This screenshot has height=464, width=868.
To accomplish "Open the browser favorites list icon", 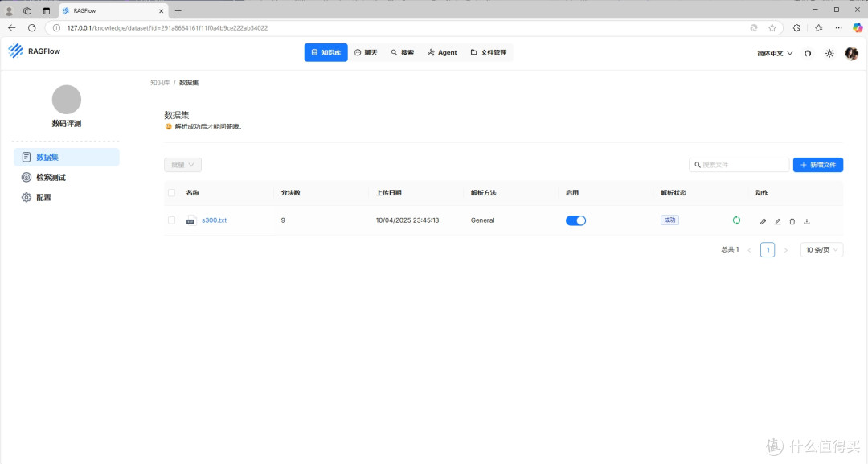I will coord(819,27).
